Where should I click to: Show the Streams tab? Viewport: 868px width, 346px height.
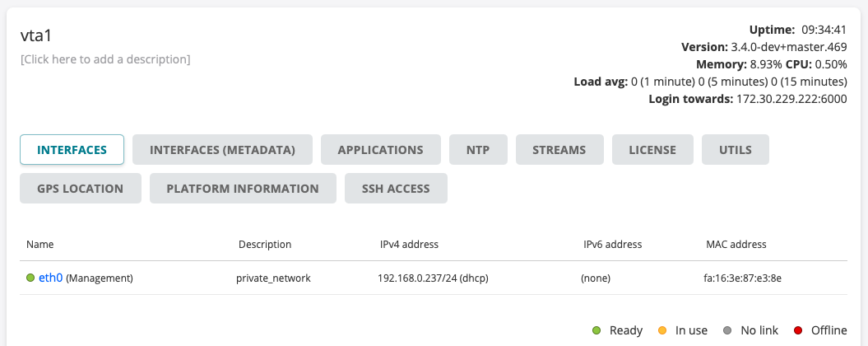click(559, 150)
